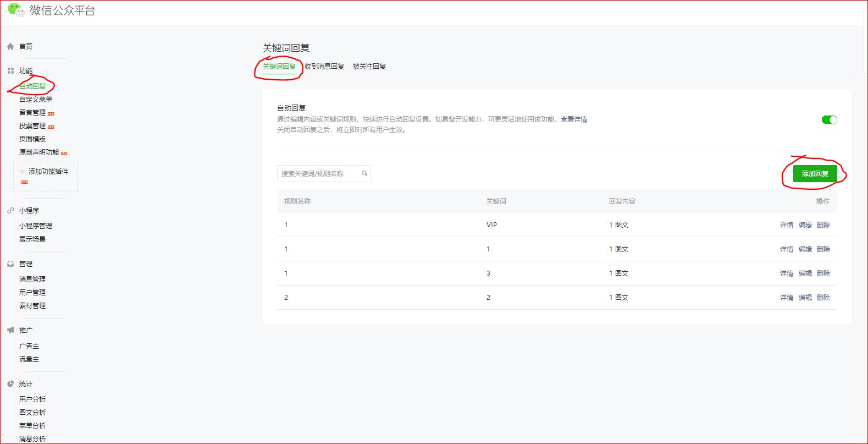
Task: Open 投票管理 in the sidebar
Action: click(x=32, y=126)
